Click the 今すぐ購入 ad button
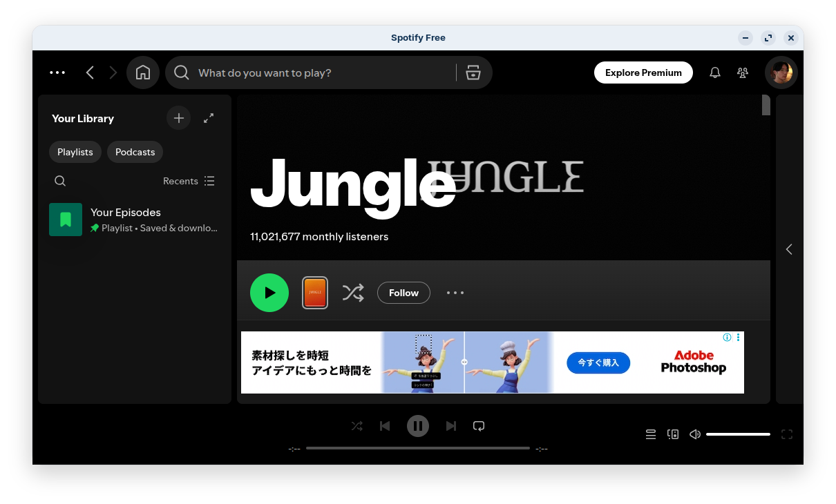Image resolution: width=836 pixels, height=504 pixels. (598, 362)
